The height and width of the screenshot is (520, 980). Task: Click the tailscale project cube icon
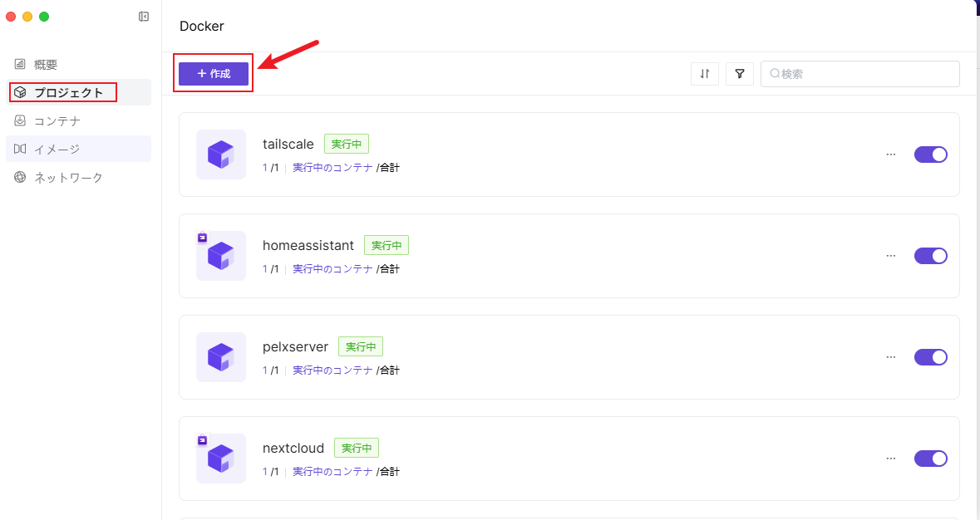point(221,155)
